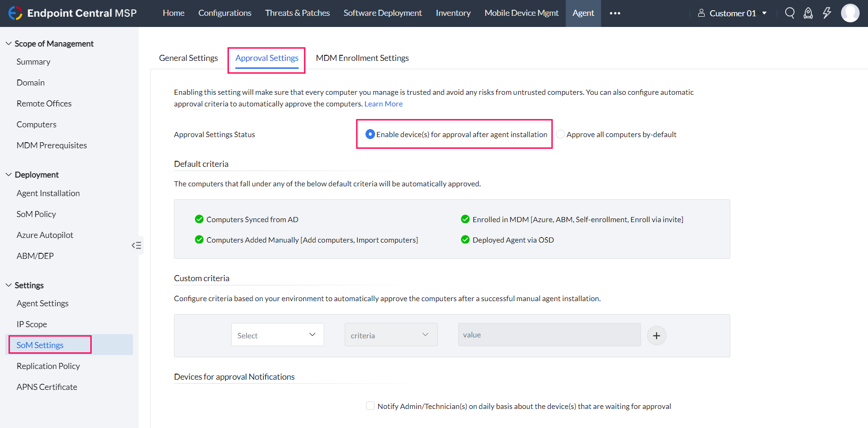Select the Agent menu tab
This screenshot has width=868, height=428.
point(583,13)
